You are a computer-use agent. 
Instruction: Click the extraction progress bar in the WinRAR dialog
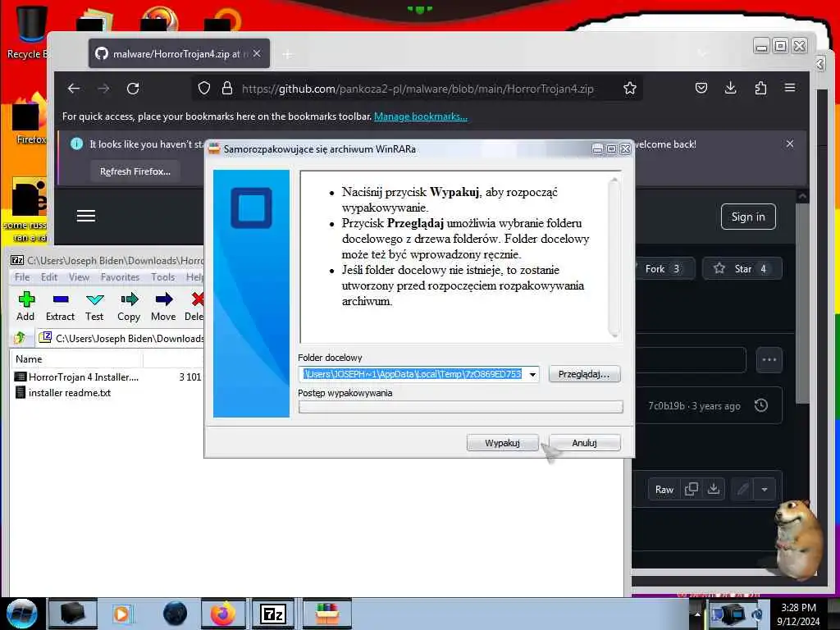[461, 407]
